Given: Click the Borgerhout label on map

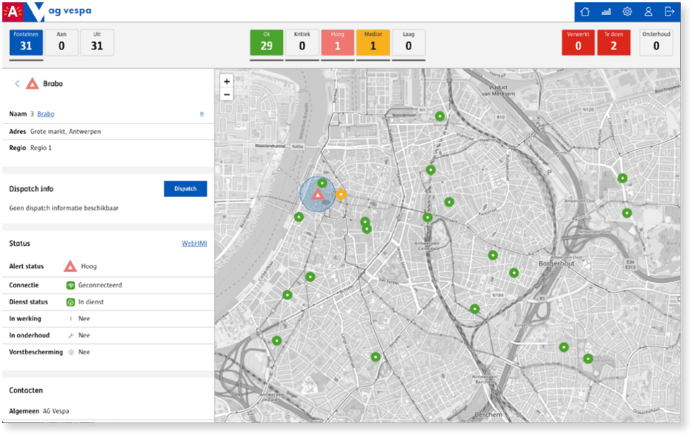Looking at the screenshot, I should 556,263.
